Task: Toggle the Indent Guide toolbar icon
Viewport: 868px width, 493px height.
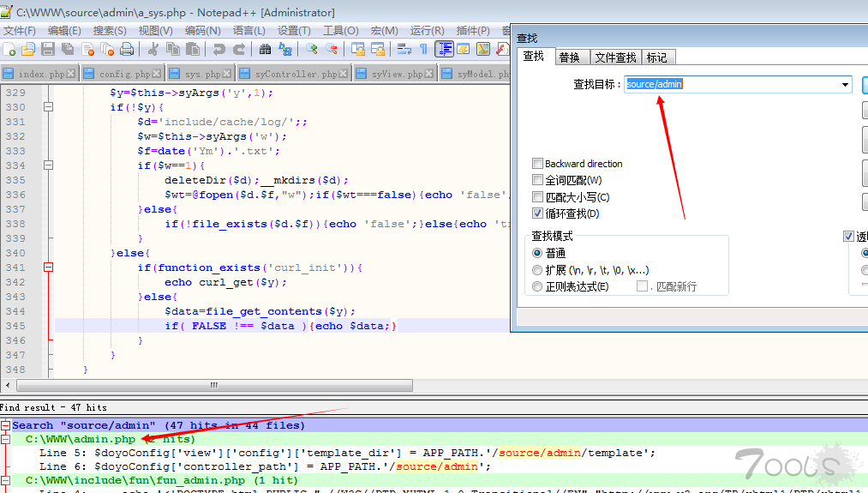Action: 444,50
